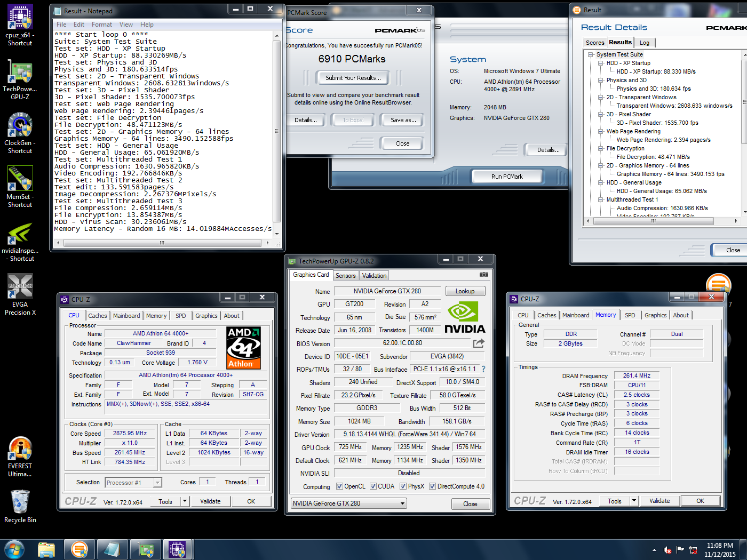Toggle the DirectCompute 4.0 checkbox
Viewport: 747px width, 560px height.
click(x=433, y=486)
